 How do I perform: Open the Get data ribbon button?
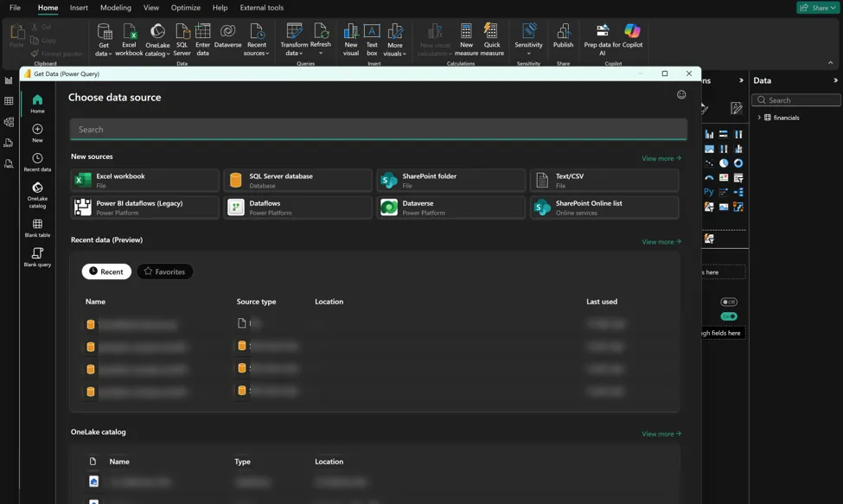pos(104,40)
